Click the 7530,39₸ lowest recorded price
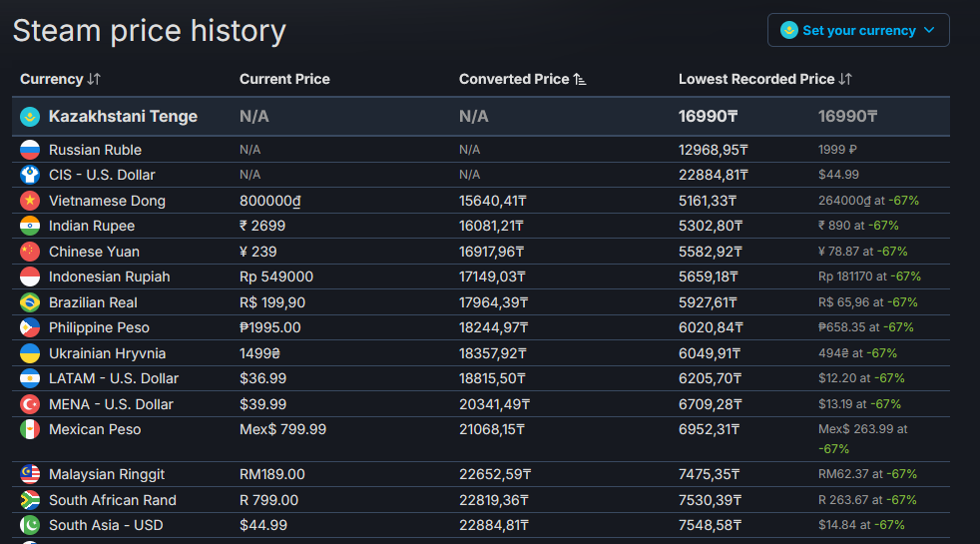 (710, 500)
